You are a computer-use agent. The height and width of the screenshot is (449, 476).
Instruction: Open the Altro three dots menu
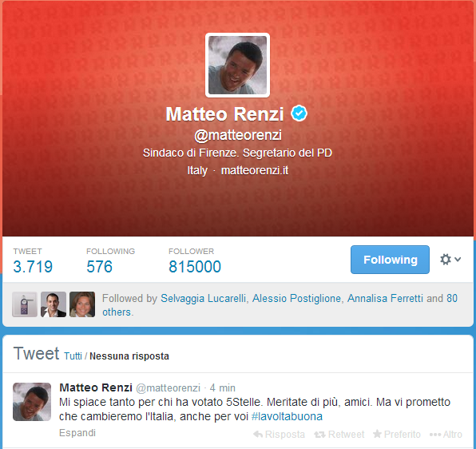pyautogui.click(x=435, y=435)
